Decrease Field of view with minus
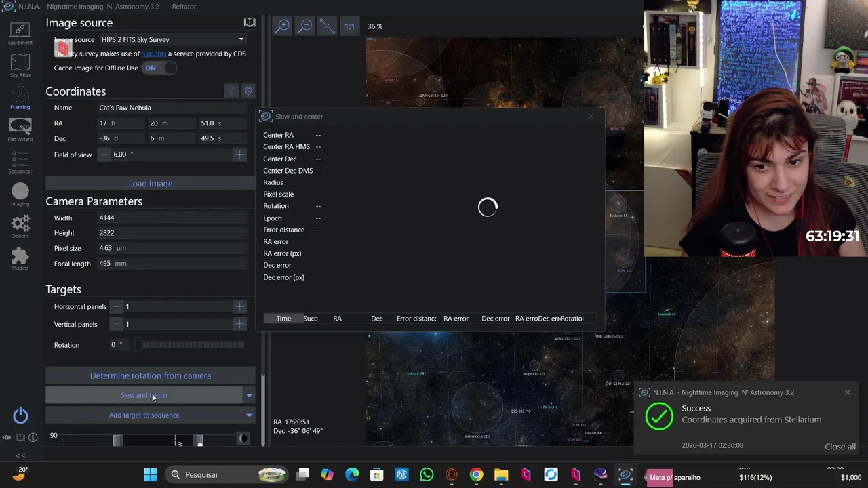 [x=104, y=155]
